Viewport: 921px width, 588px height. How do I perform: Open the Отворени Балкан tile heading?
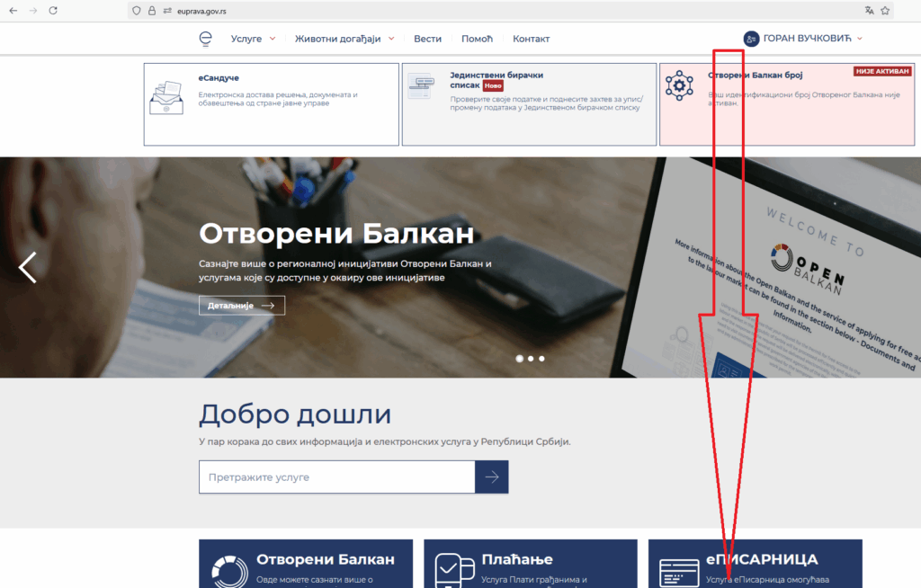tap(326, 559)
